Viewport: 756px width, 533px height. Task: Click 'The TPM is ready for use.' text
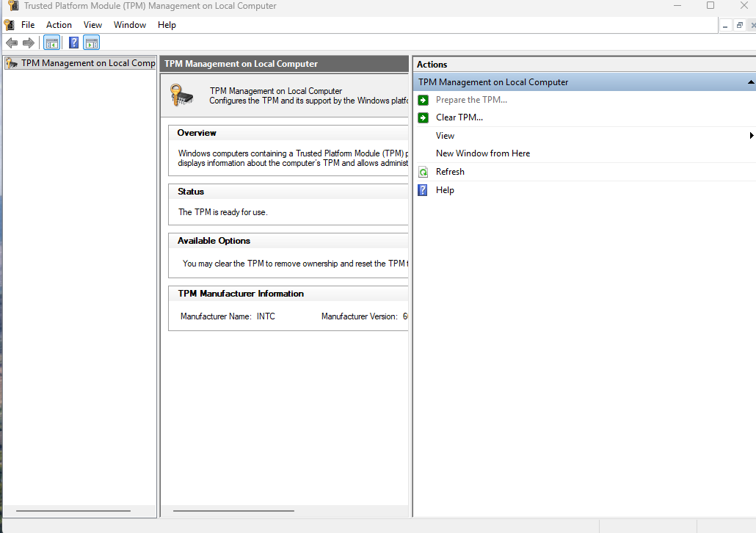[222, 212]
